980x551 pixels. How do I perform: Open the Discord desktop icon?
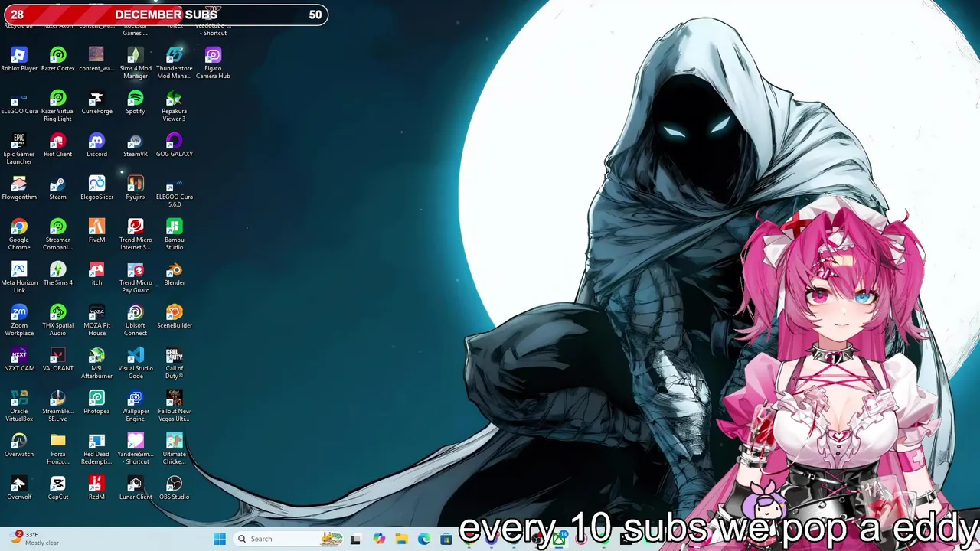96,145
